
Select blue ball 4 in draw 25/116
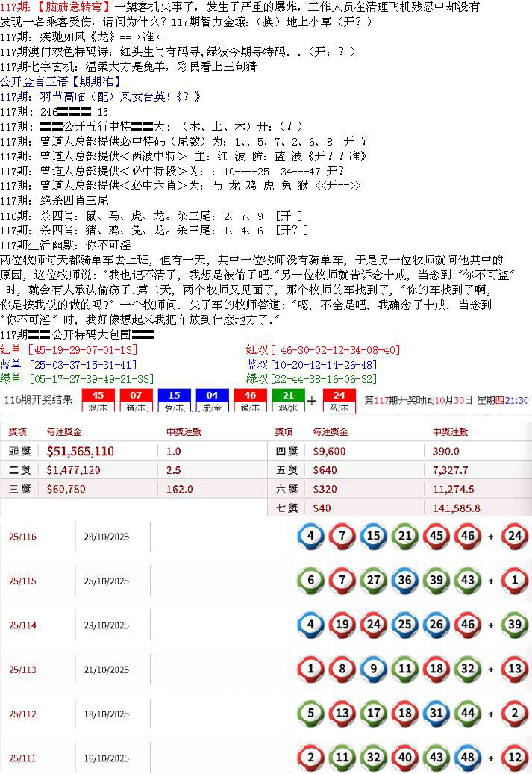(x=310, y=537)
